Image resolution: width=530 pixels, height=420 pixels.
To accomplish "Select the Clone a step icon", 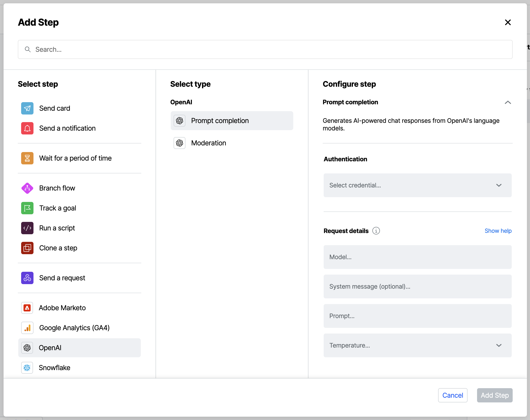I will (27, 248).
